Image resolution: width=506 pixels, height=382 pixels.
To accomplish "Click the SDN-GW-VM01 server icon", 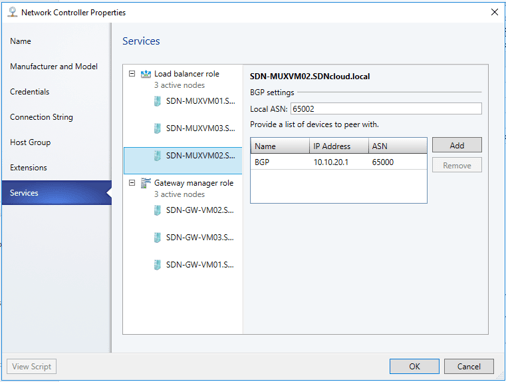I will 157,265.
